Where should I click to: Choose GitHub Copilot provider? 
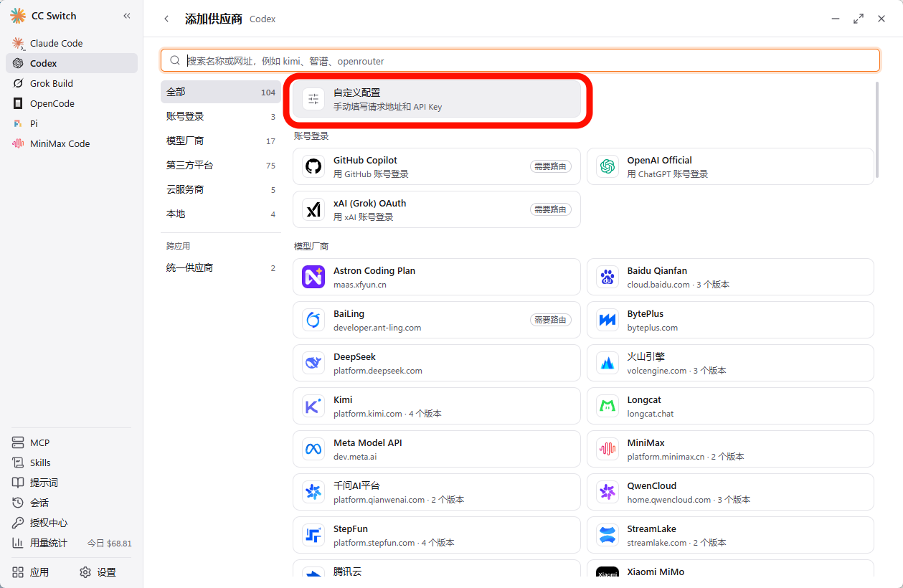(437, 166)
